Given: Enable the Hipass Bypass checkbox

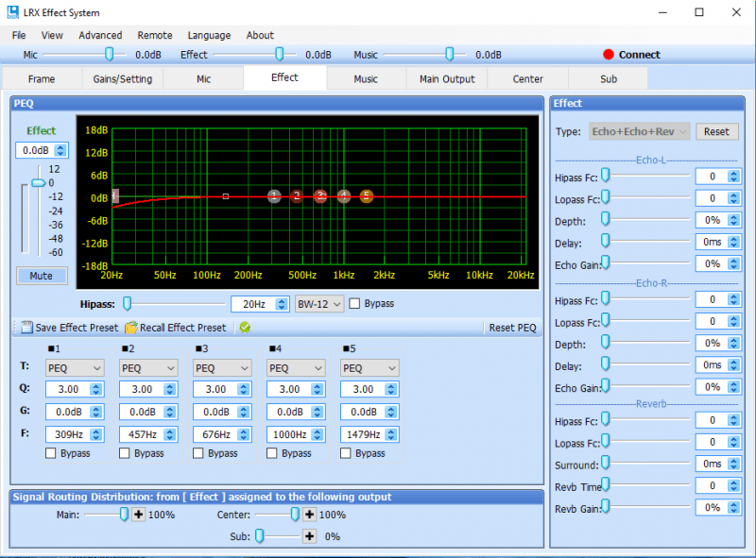Looking at the screenshot, I should (x=354, y=304).
